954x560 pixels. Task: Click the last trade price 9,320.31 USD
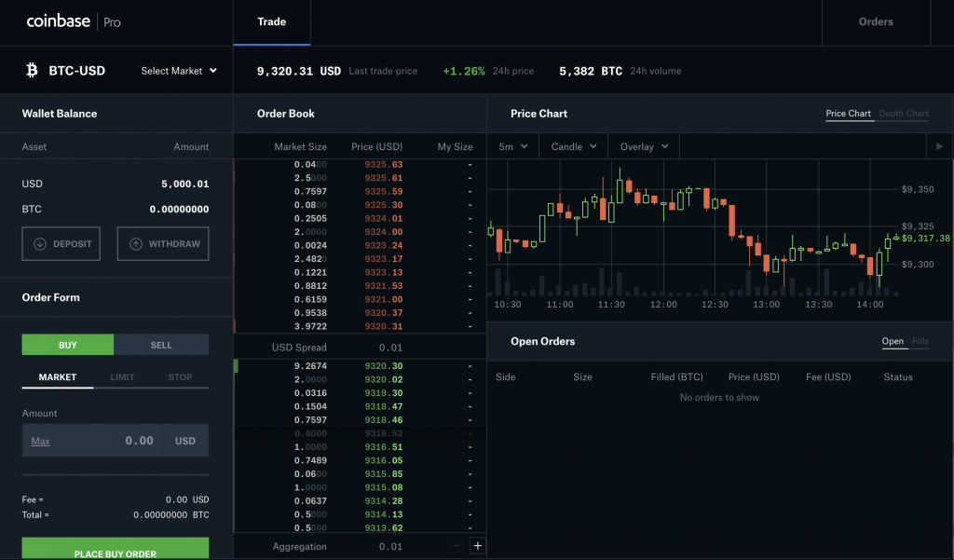point(299,71)
